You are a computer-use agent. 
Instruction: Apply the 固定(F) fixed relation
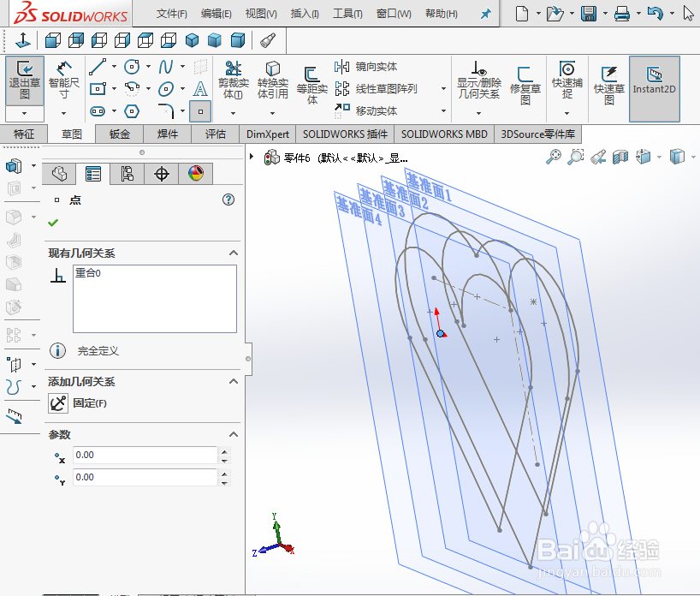coord(58,402)
